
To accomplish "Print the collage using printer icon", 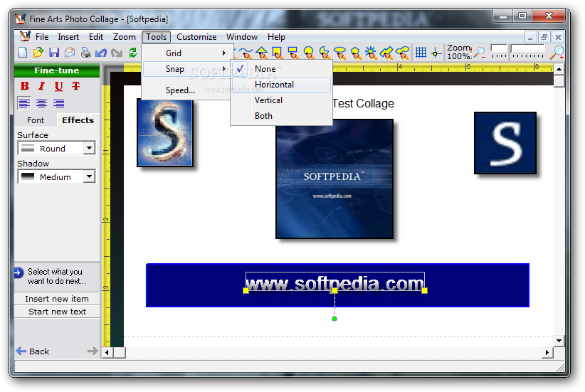I will (x=85, y=53).
